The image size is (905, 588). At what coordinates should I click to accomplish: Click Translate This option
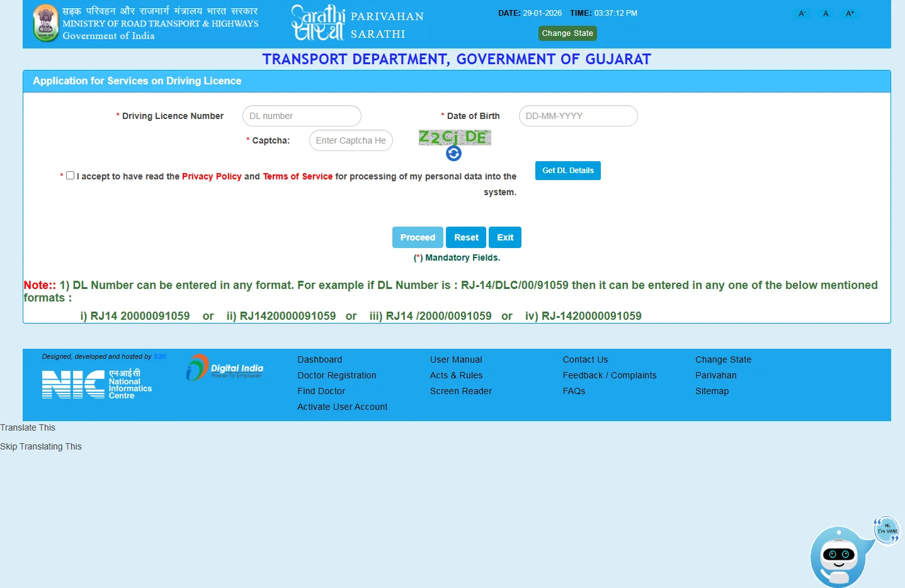coord(27,427)
